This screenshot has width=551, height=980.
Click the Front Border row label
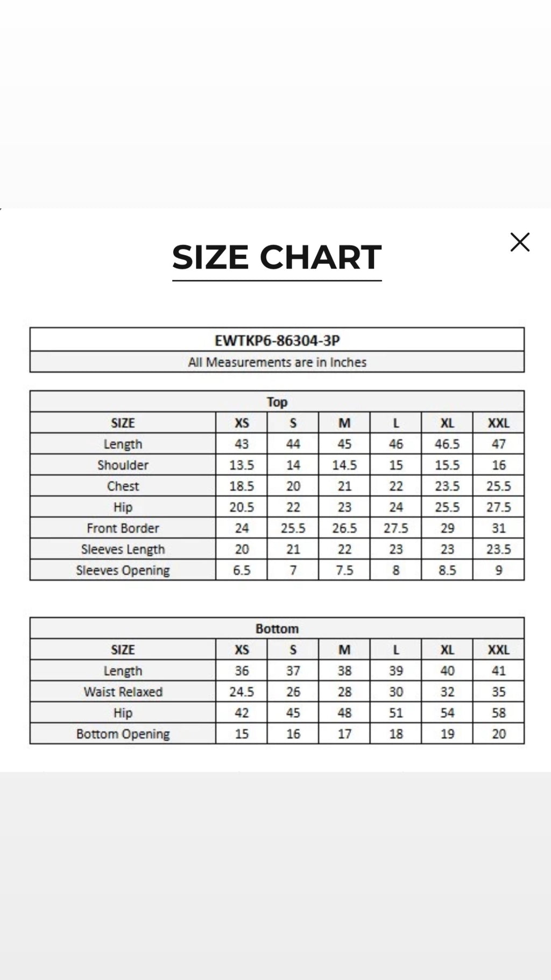tap(123, 528)
